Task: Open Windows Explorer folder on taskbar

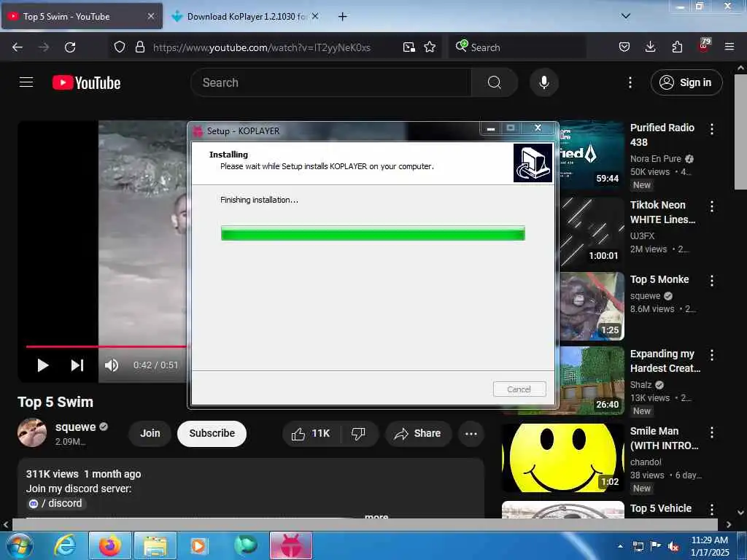Action: [155, 545]
